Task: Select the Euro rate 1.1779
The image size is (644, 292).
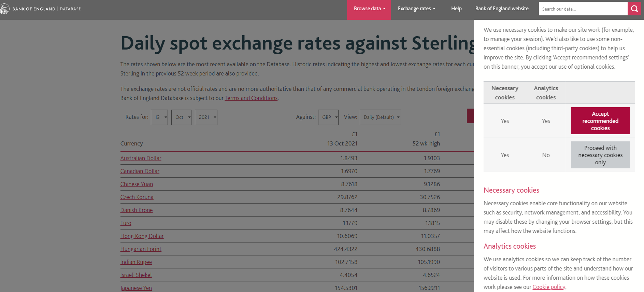Action: click(350, 223)
